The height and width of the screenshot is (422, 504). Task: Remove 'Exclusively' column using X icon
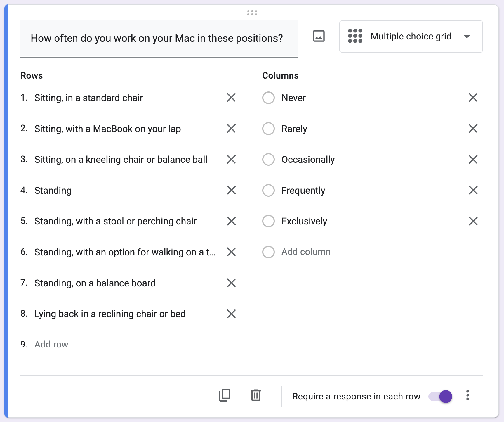[x=473, y=221]
